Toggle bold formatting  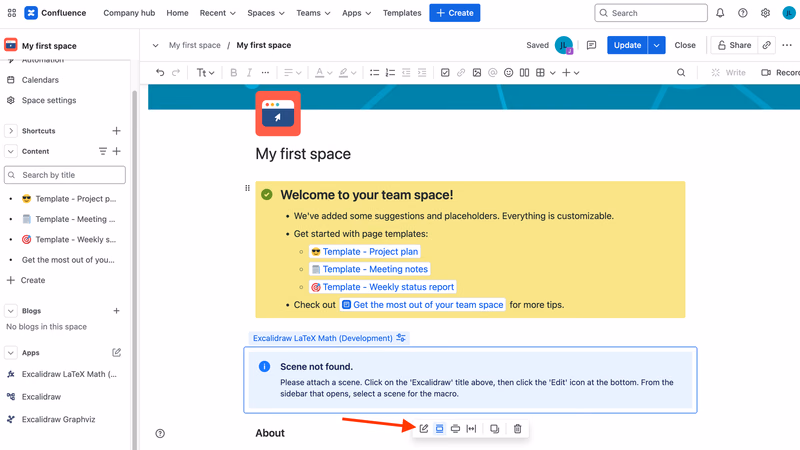(x=233, y=72)
